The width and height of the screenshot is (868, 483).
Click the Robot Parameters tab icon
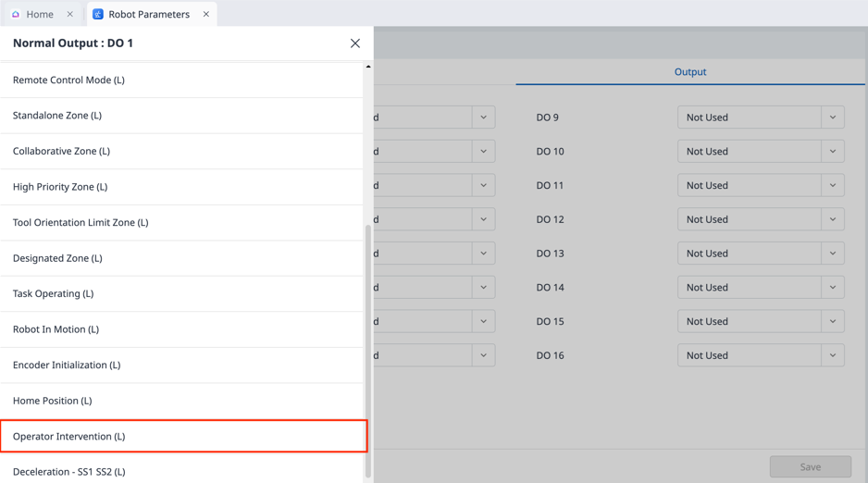click(98, 14)
